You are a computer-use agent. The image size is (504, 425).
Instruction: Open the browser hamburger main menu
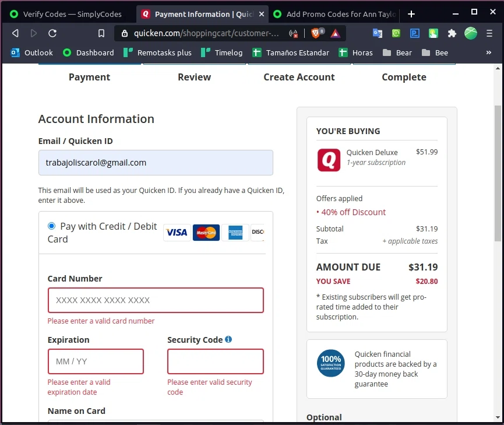(x=489, y=33)
